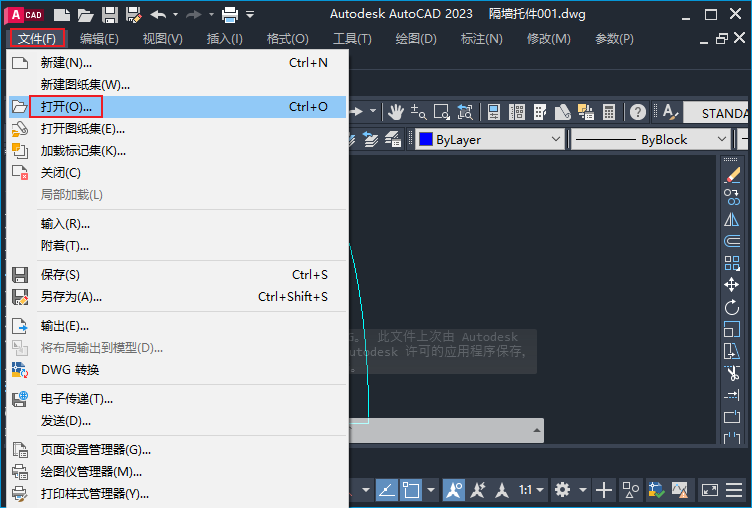
Task: Open the QuickCalc calculator icon
Action: pyautogui.click(x=609, y=112)
